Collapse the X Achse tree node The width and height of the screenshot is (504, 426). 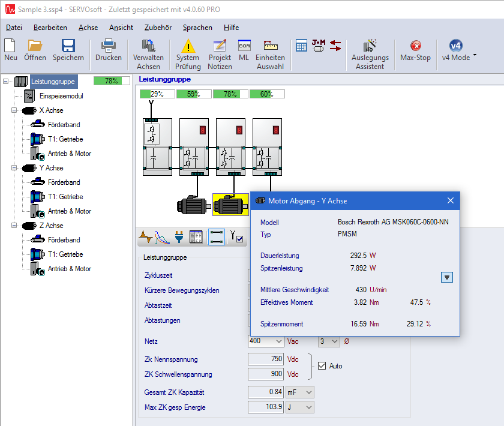(15, 110)
